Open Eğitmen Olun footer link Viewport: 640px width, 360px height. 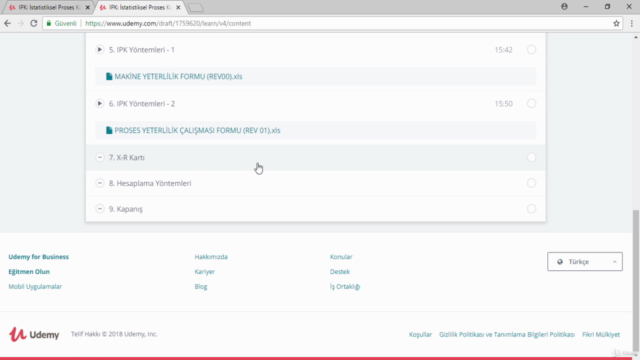(x=29, y=271)
